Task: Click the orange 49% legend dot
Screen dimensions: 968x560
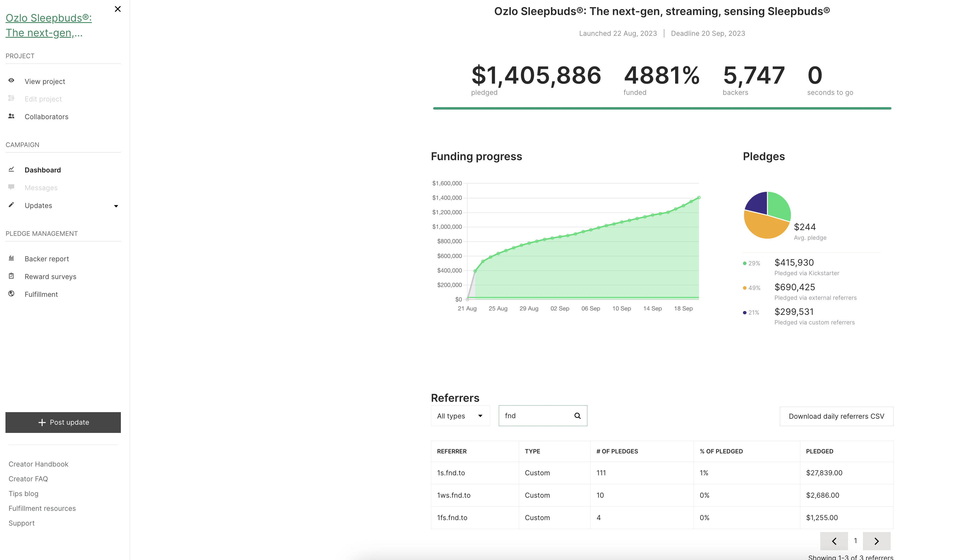Action: click(744, 288)
